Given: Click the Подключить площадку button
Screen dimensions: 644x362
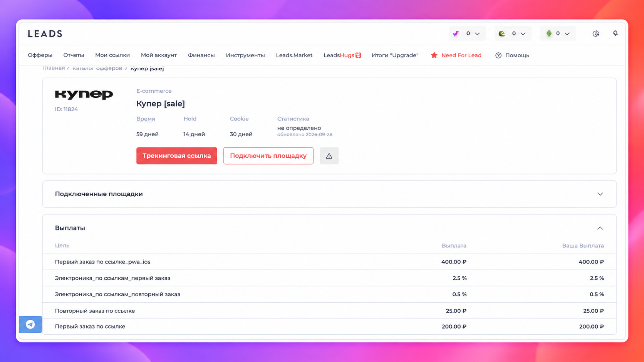Looking at the screenshot, I should coord(268,156).
